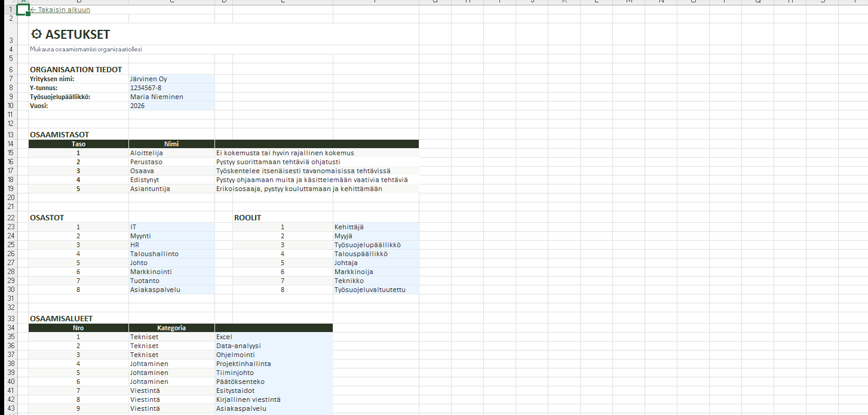
Task: Click the 'Taloushallinto' department cell
Action: tap(171, 254)
